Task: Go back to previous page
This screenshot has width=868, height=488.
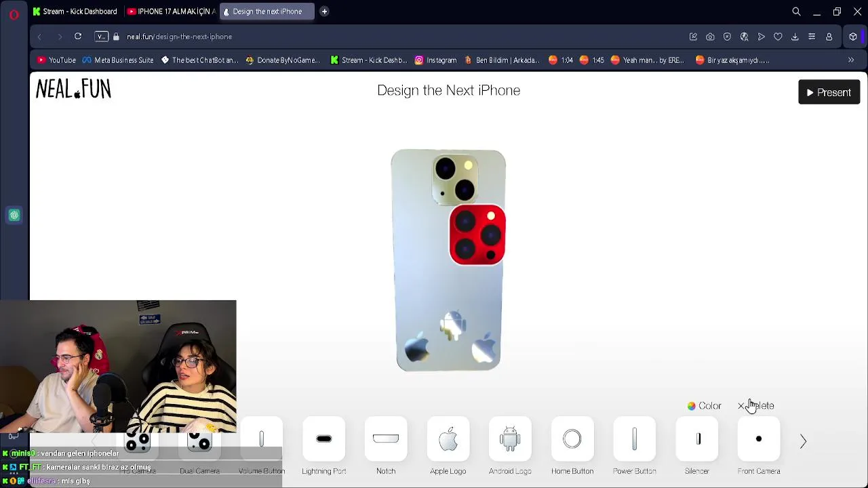Action: (39, 37)
